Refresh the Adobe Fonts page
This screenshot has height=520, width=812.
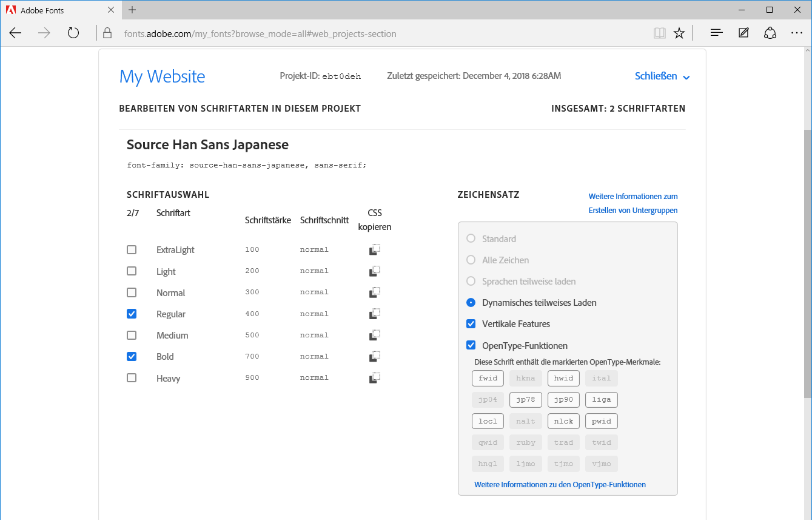point(73,33)
